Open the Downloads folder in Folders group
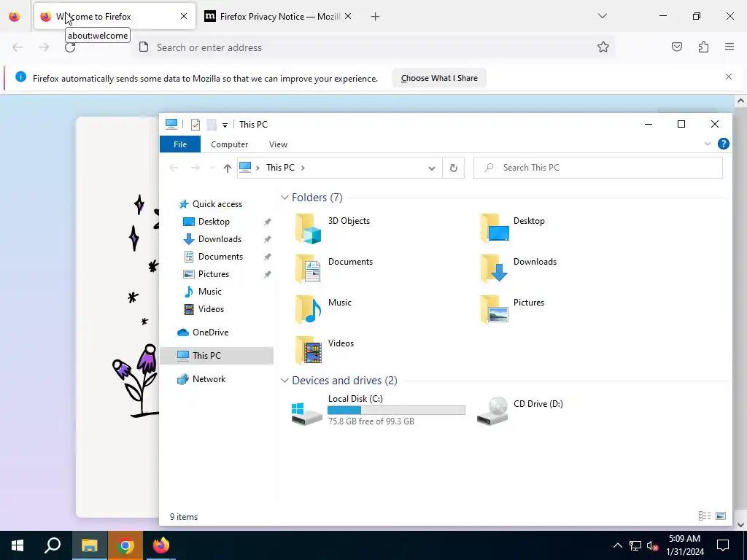Image resolution: width=747 pixels, height=560 pixels. point(519,268)
